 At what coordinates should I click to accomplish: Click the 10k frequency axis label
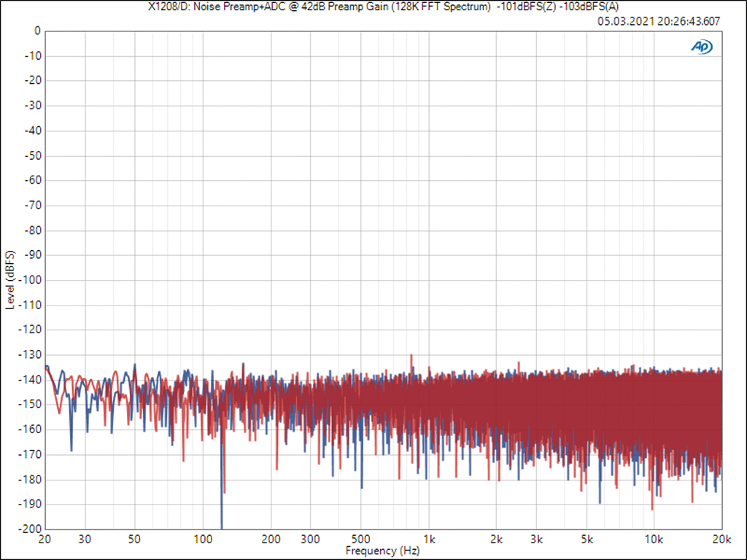pyautogui.click(x=654, y=540)
